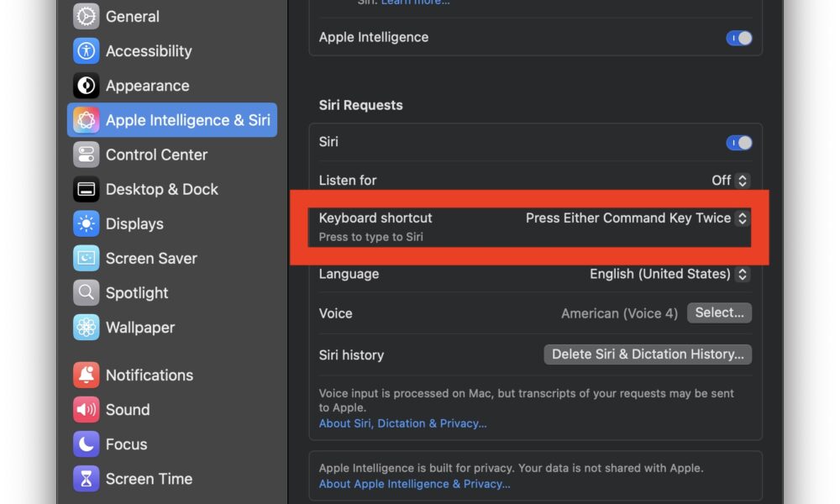Click the Siri Requests heading
The image size is (840, 504).
pos(360,105)
